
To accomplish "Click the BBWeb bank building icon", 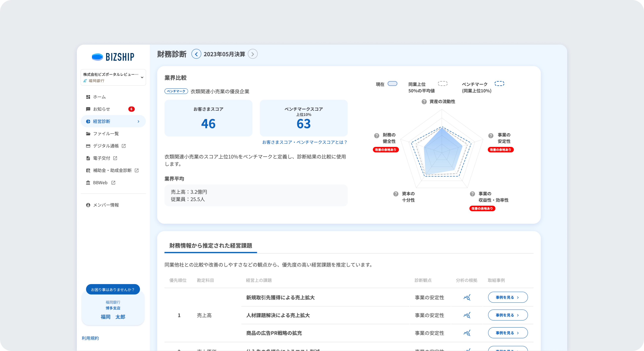I will pos(88,183).
